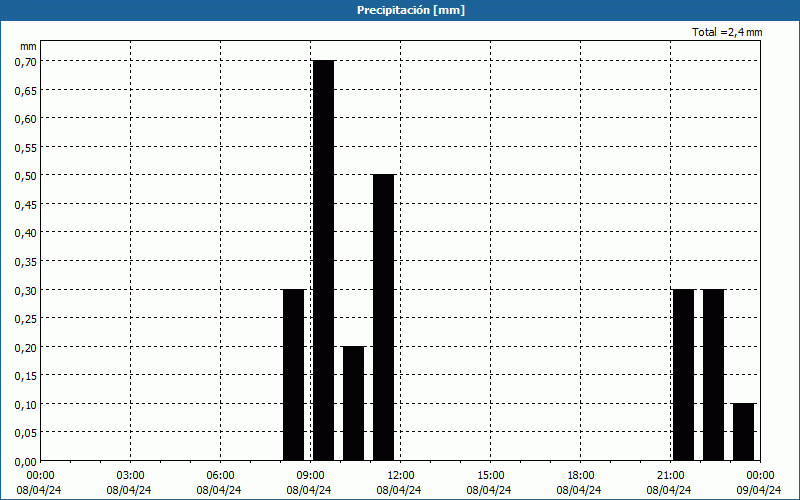Click the 'Precipitación [mm]' chart title
Screen dimensions: 800x500
click(x=411, y=10)
